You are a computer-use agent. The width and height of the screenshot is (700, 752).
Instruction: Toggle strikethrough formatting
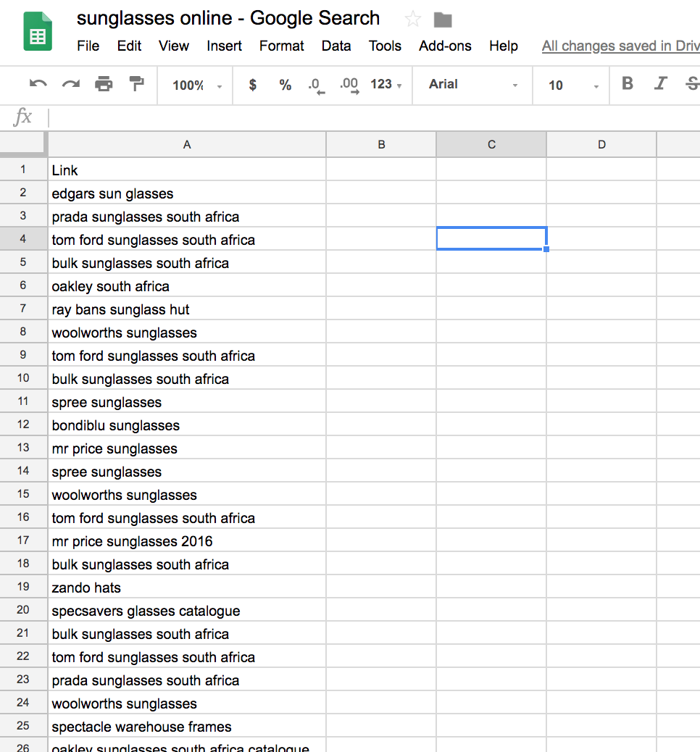coord(692,84)
